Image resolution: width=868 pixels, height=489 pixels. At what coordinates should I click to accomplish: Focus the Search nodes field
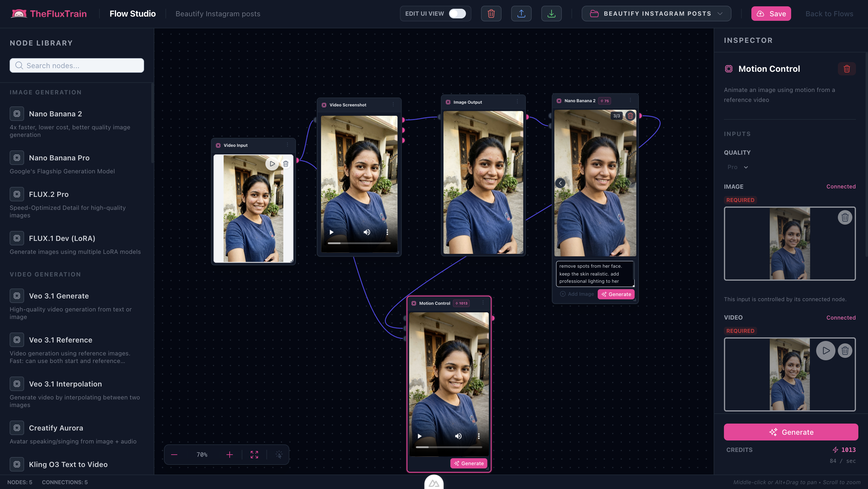point(77,65)
